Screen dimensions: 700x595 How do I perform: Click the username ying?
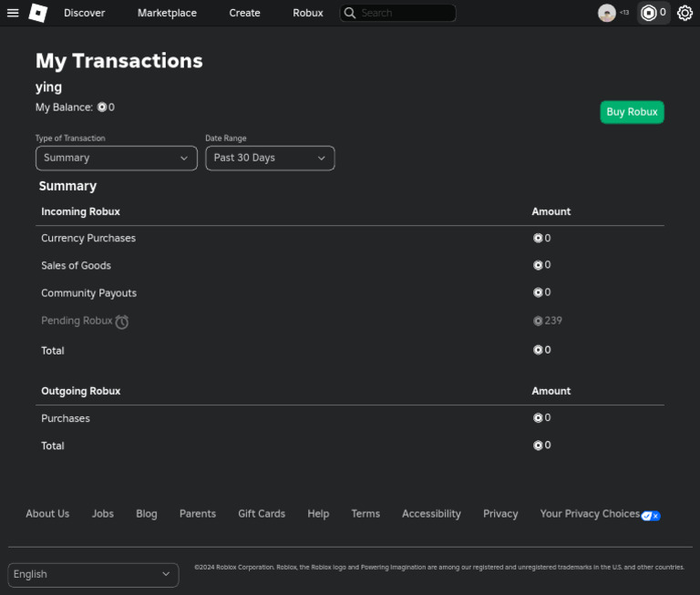coord(48,87)
